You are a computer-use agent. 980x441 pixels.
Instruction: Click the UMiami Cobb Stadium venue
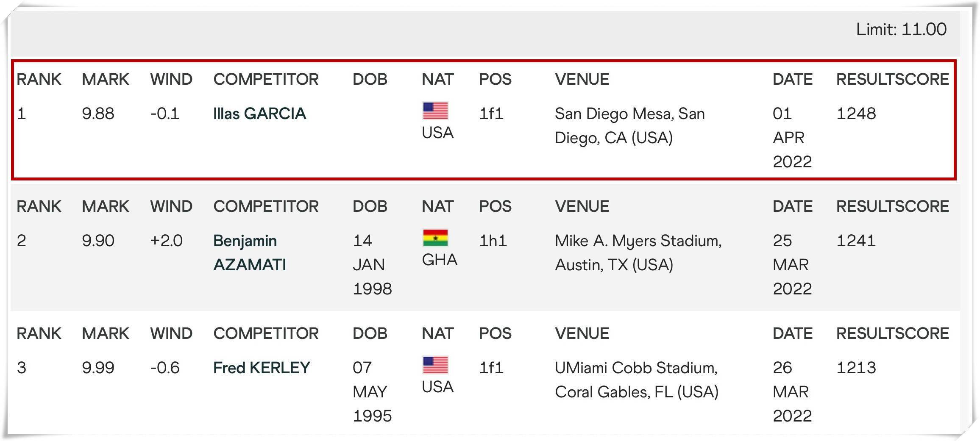click(x=637, y=380)
